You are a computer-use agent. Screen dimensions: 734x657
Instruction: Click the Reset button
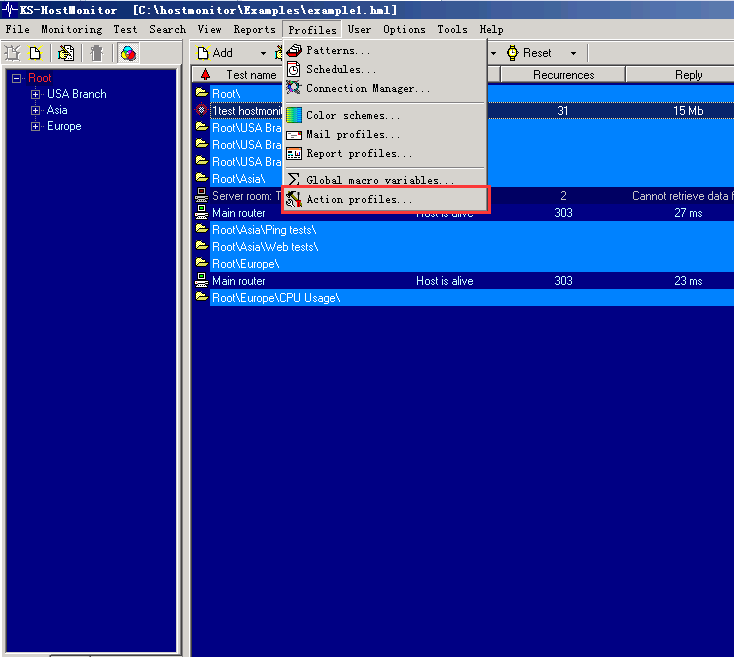529,53
